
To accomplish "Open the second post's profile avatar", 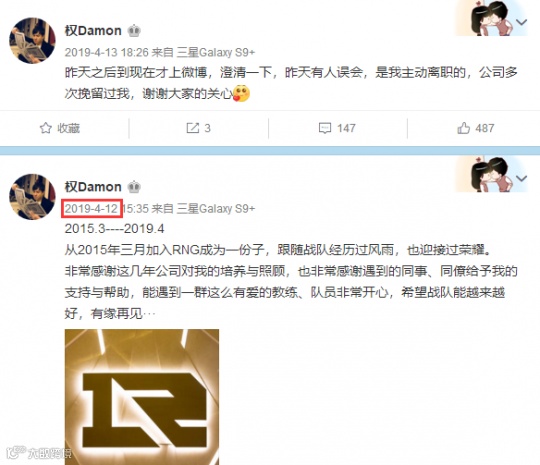I will 32,197.
